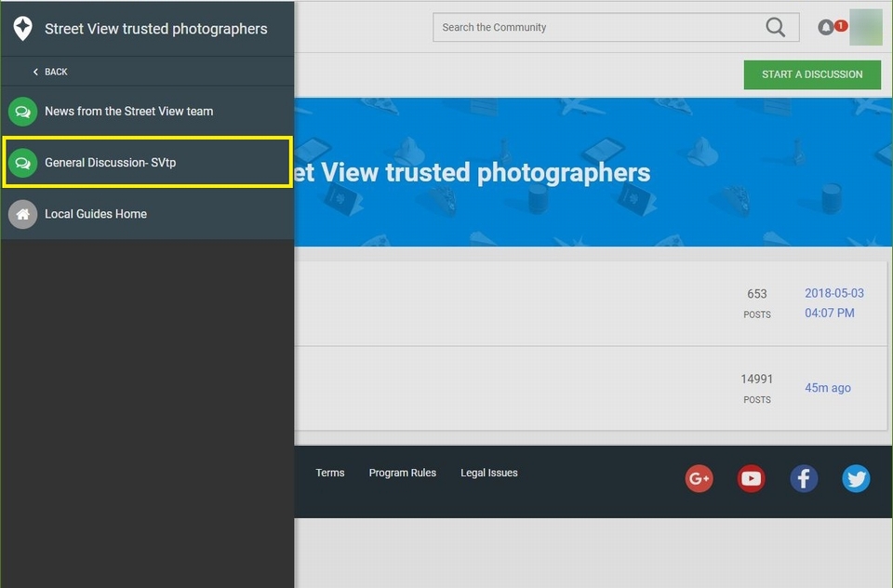Go to Local Guides Home
Screen dimensions: 893x588
click(x=148, y=214)
